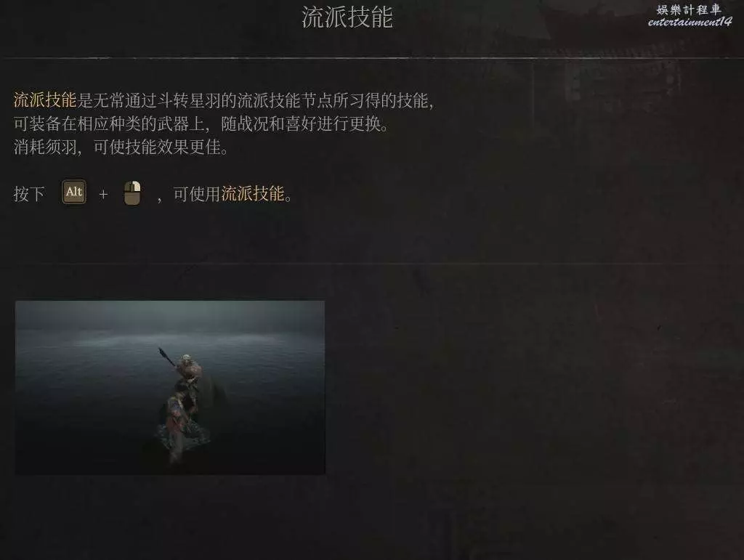Click the 按下 label before Alt
Viewport: 744px width, 560px height.
(29, 194)
